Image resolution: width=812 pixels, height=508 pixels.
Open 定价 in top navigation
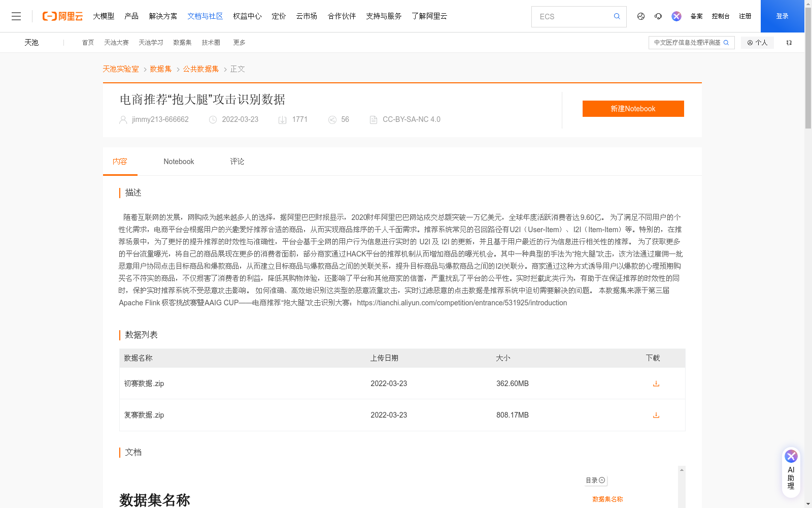pyautogui.click(x=279, y=16)
